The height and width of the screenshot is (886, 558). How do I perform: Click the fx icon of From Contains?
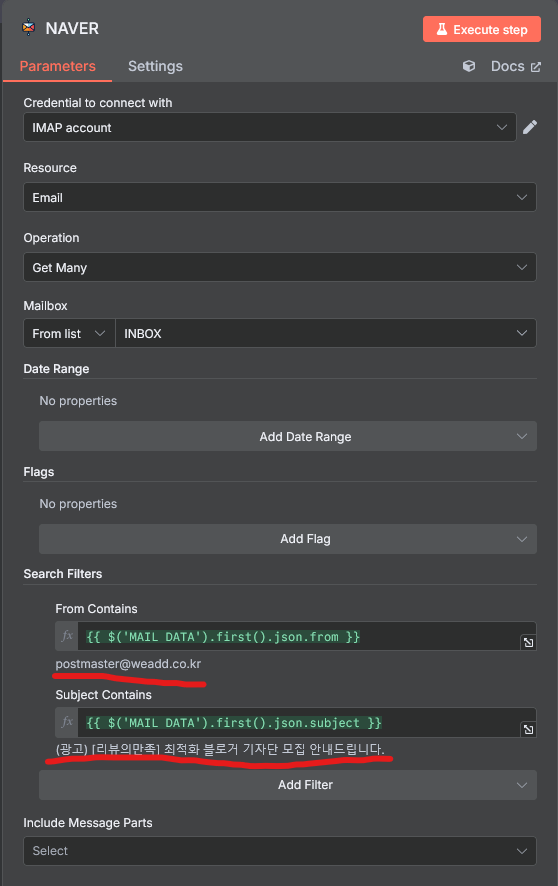click(67, 637)
